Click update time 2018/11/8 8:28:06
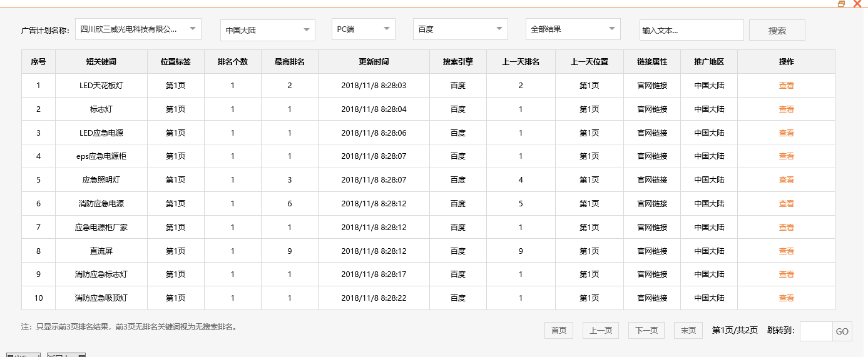The width and height of the screenshot is (868, 357). pos(374,133)
